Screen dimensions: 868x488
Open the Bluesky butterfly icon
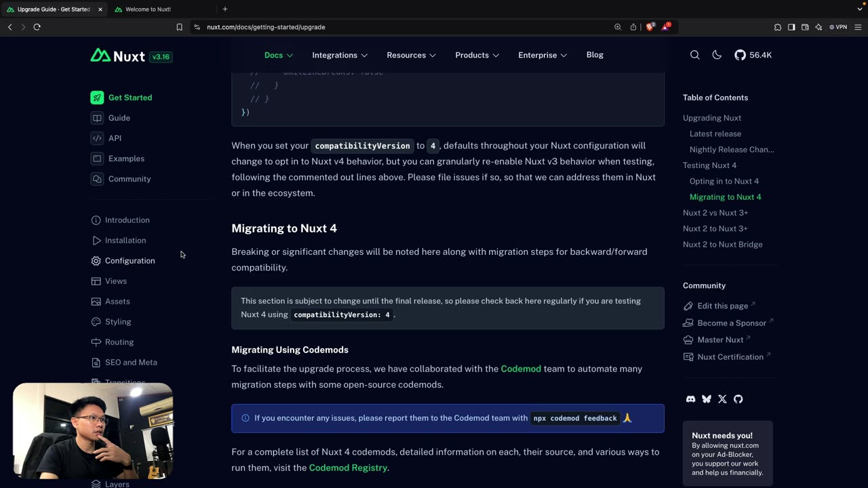point(707,399)
